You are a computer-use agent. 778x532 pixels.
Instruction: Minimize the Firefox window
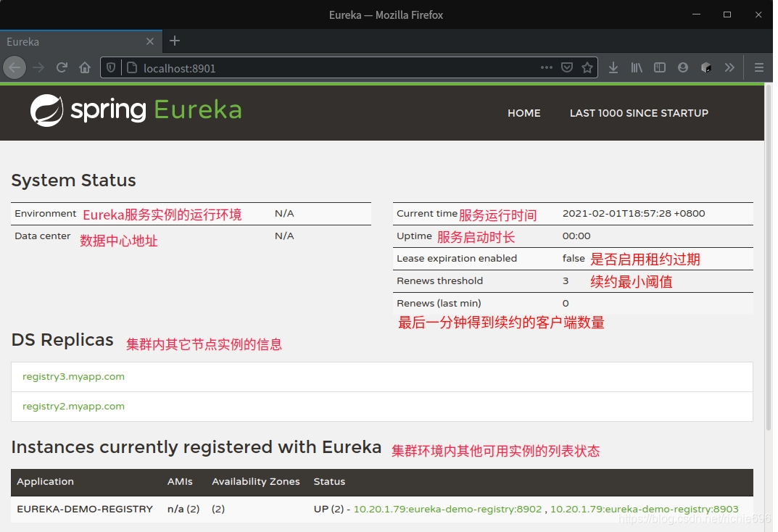click(x=696, y=14)
